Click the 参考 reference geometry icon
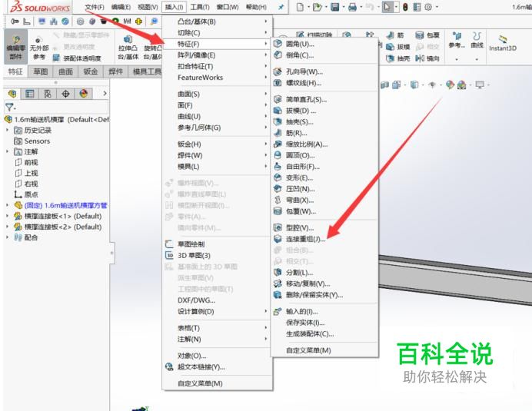 pyautogui.click(x=457, y=41)
